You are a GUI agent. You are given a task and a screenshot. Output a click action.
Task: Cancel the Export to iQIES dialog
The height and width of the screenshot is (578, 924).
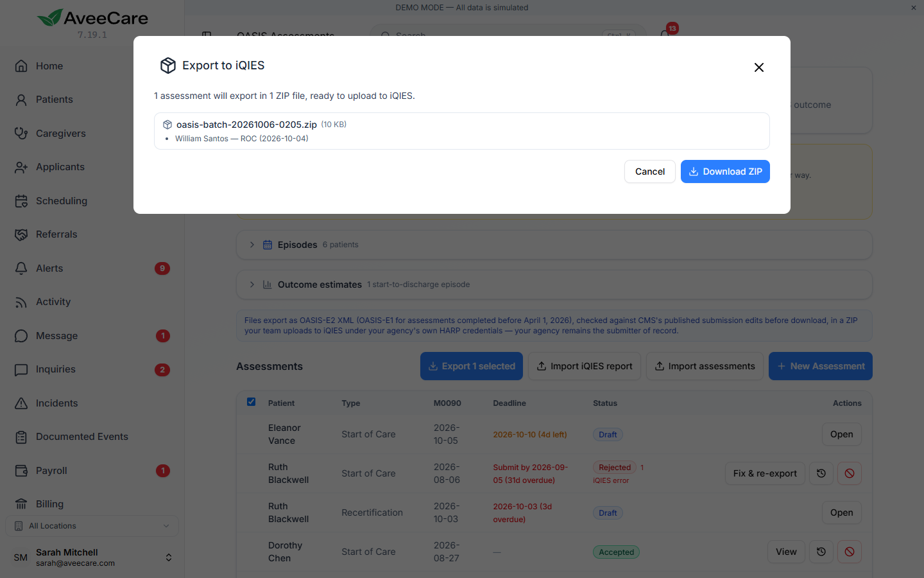(650, 171)
